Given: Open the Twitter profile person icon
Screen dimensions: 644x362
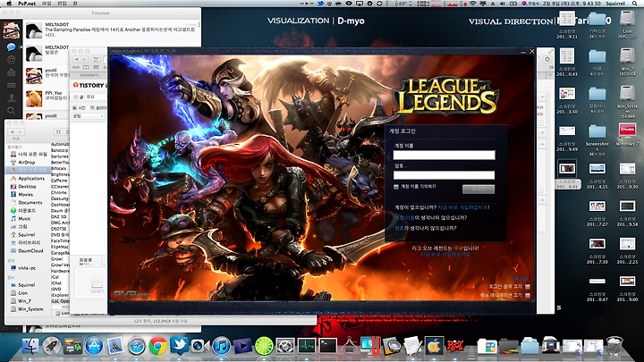Looking at the screenshot, I should click(x=11, y=97).
